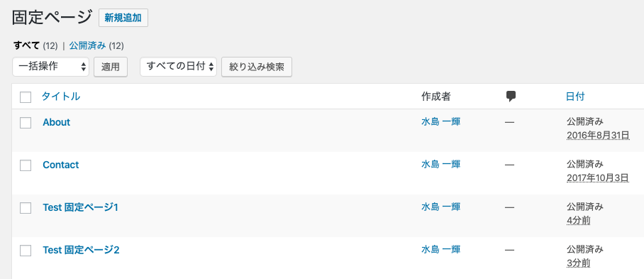
Task: Open the About page title link
Action: [x=56, y=122]
